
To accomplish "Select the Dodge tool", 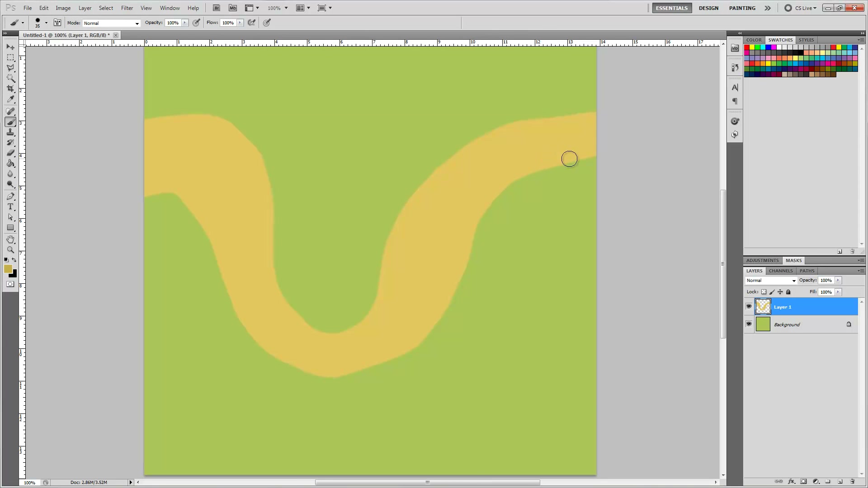I will [x=10, y=184].
